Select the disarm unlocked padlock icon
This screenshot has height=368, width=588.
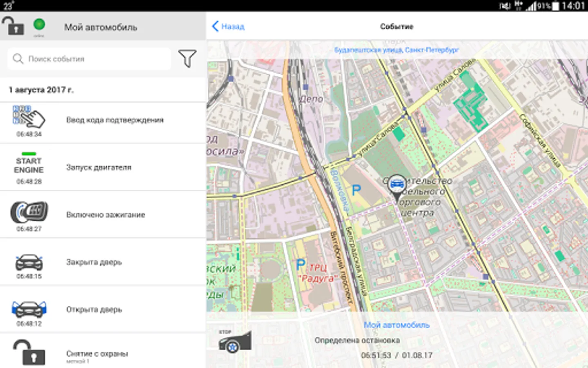[29, 352]
